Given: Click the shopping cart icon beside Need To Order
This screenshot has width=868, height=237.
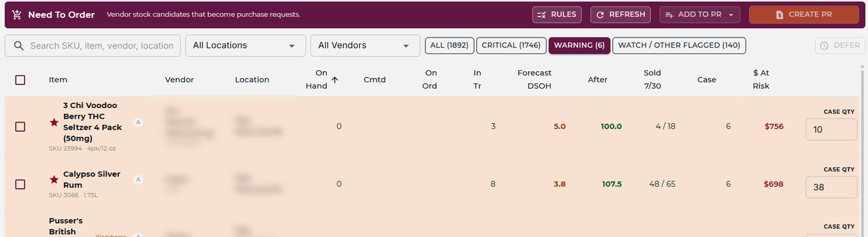Looking at the screenshot, I should pos(17,14).
